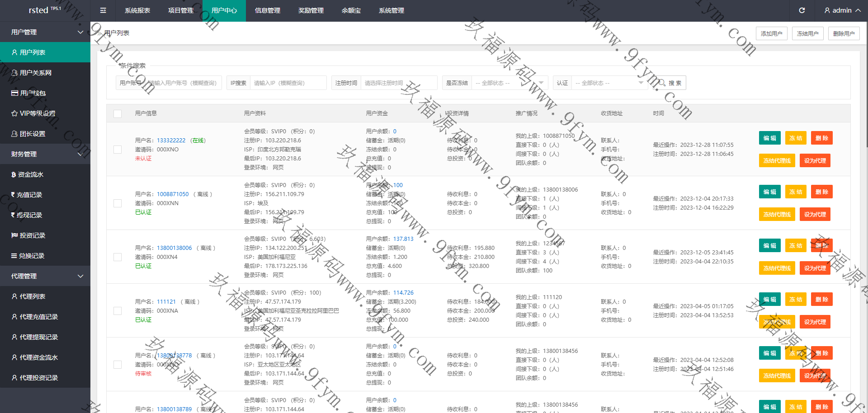Image resolution: width=868 pixels, height=413 pixels.
Task: Click the 添加用户 button
Action: (x=771, y=33)
